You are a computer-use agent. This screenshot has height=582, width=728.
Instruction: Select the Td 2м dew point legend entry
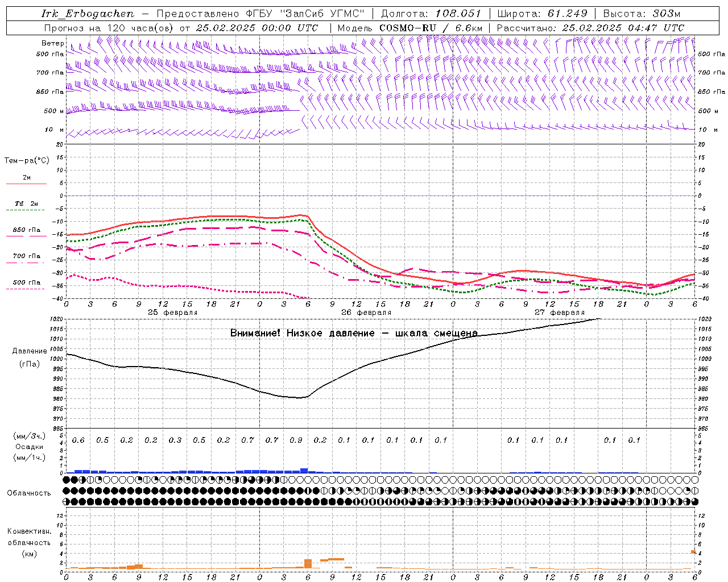coord(27,203)
